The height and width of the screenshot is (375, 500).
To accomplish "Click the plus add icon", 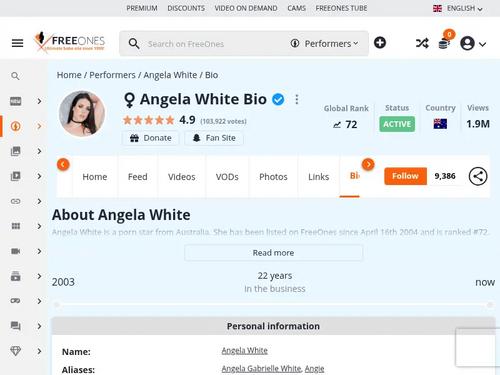I will pos(380,43).
